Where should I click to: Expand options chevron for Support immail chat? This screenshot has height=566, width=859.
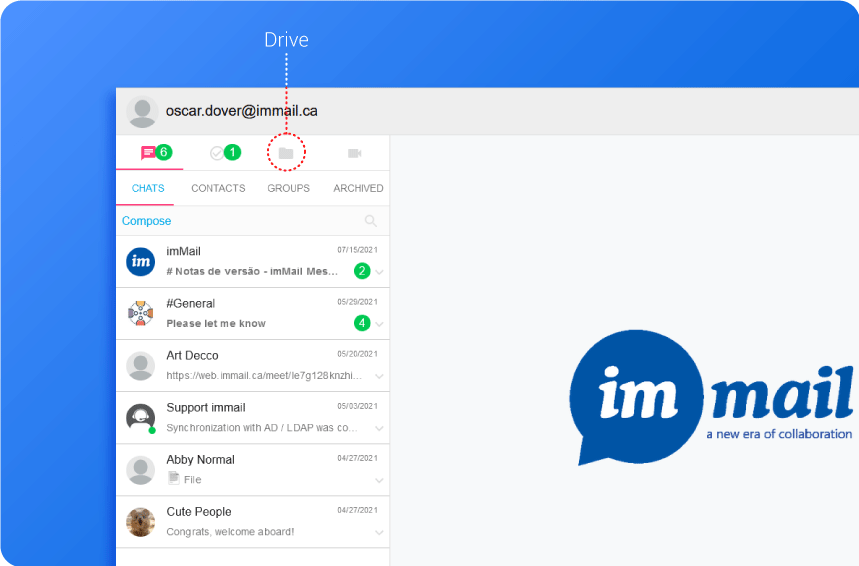click(x=379, y=428)
